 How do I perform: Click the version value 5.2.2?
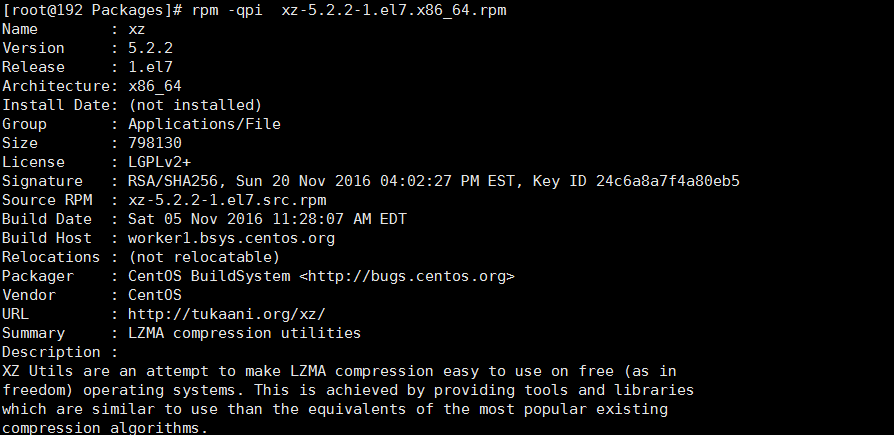(x=151, y=48)
